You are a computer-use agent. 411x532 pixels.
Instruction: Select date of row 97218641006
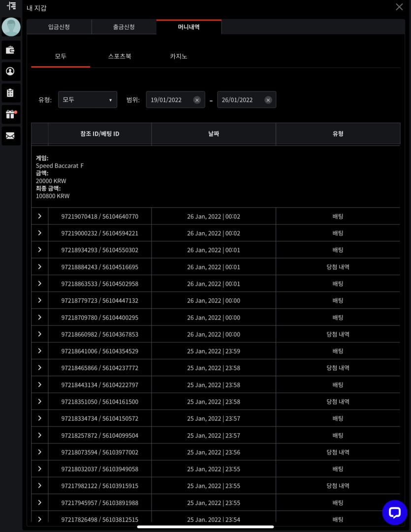click(214, 351)
